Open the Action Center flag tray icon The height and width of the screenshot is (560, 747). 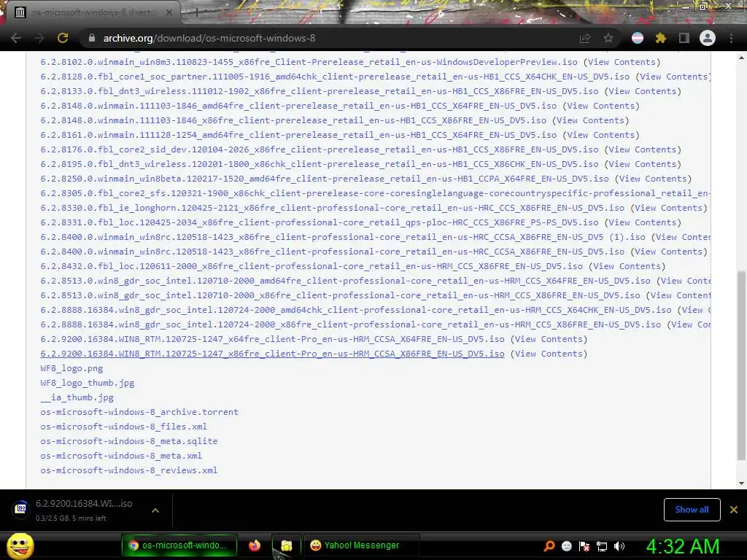tap(584, 546)
